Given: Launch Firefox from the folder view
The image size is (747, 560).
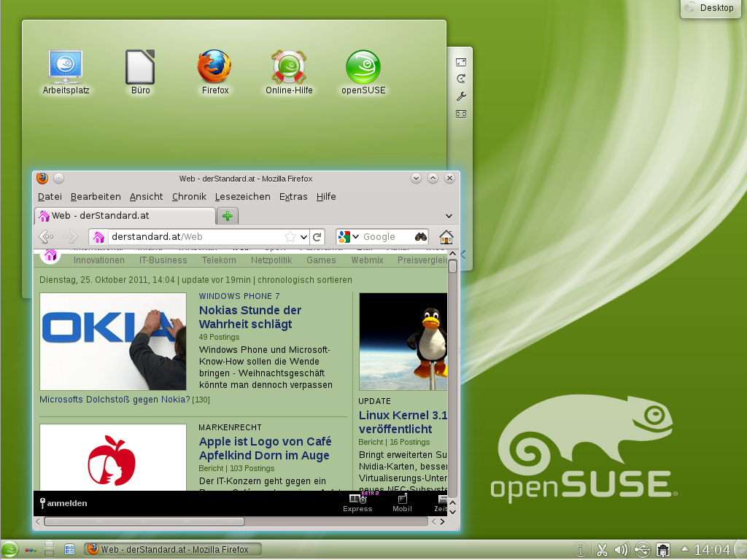Looking at the screenshot, I should point(215,71).
